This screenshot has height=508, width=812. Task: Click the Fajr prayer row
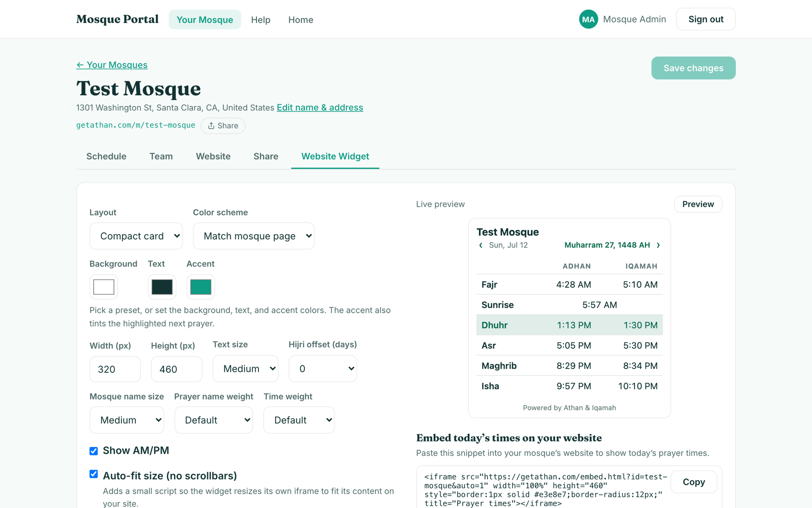[x=569, y=284]
